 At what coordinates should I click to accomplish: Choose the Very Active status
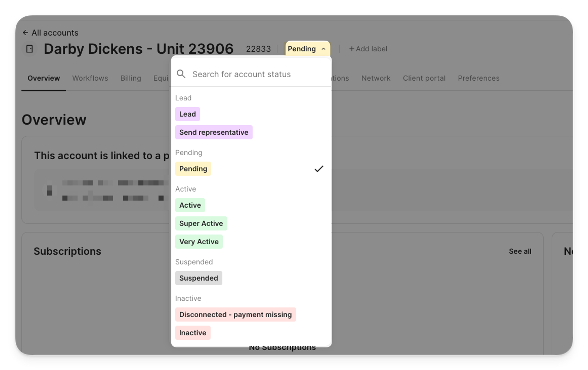(x=199, y=242)
